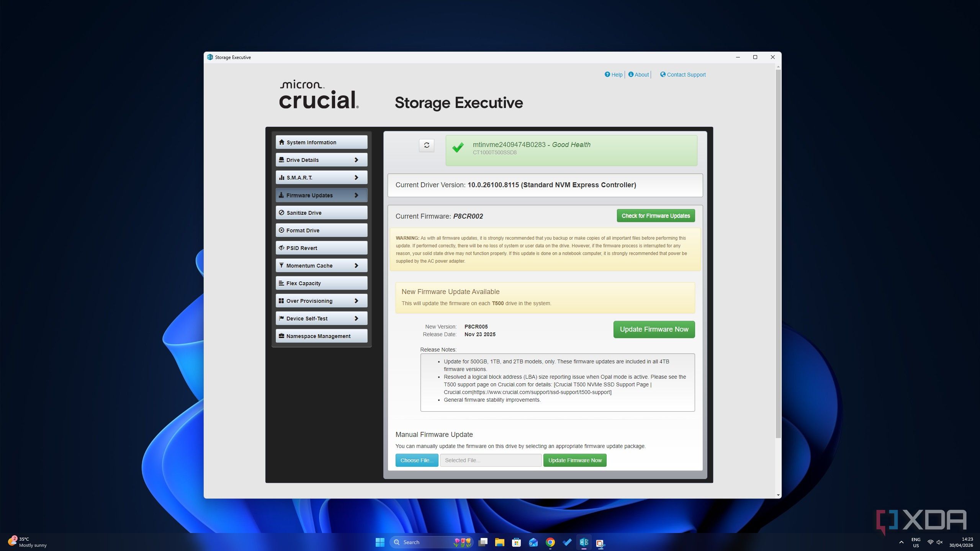Image resolution: width=980 pixels, height=551 pixels.
Task: Open the Namespace Management menu item
Action: [x=321, y=336]
